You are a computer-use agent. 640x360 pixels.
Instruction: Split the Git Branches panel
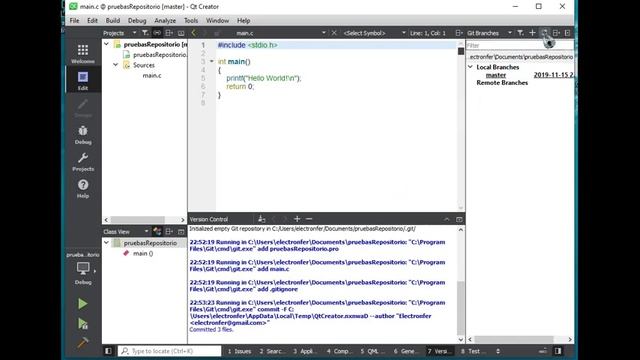click(556, 33)
